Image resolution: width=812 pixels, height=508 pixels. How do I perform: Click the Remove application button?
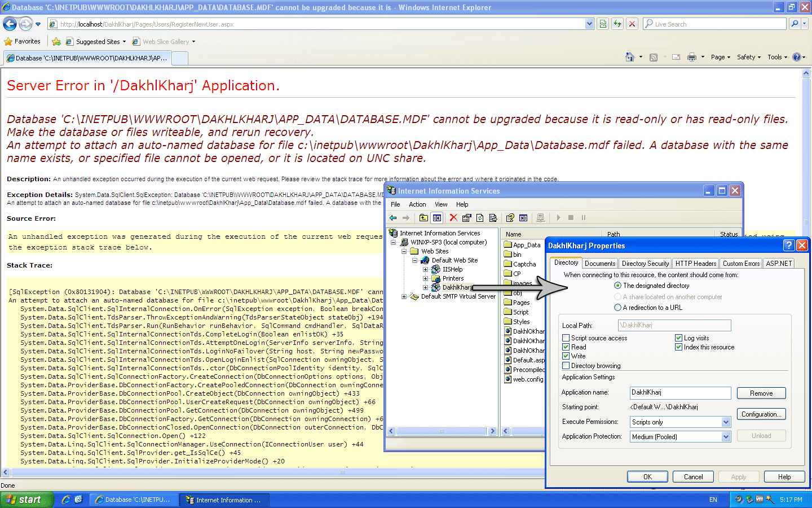(761, 393)
